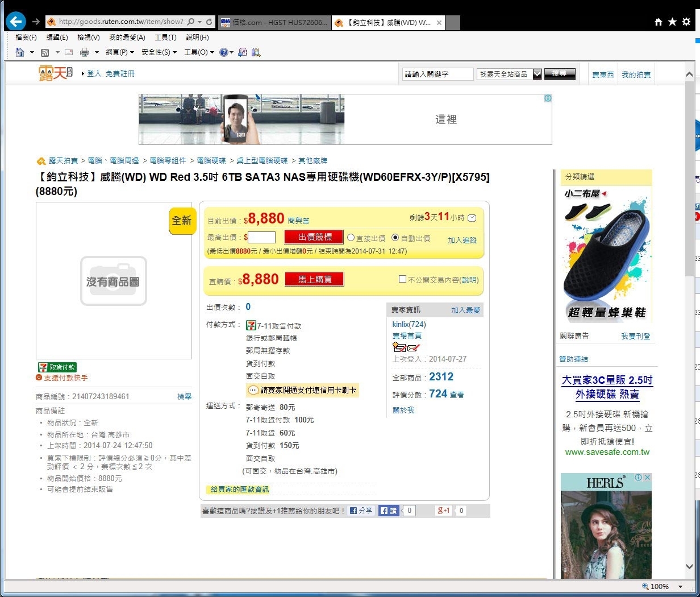Go back with the browser Back arrow
This screenshot has width=700, height=597.
pos(15,22)
